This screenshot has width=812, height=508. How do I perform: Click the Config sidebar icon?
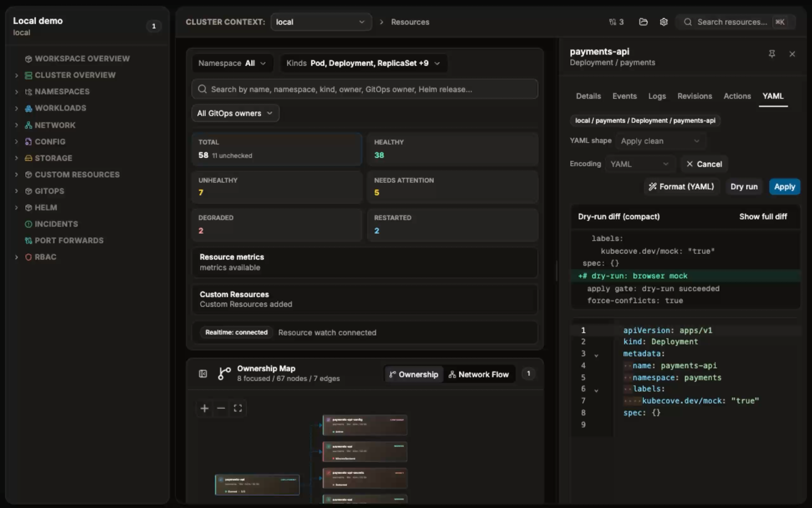point(29,142)
